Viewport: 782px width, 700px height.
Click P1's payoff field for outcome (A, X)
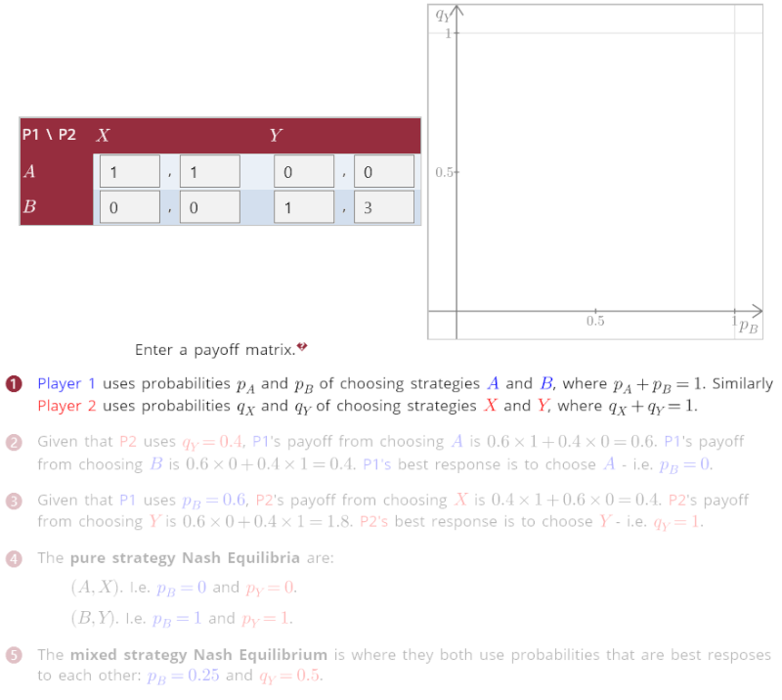[129, 172]
